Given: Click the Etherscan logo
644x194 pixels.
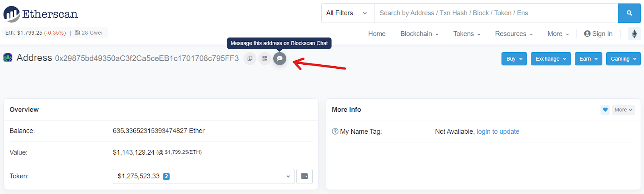Looking at the screenshot, I should click(41, 14).
